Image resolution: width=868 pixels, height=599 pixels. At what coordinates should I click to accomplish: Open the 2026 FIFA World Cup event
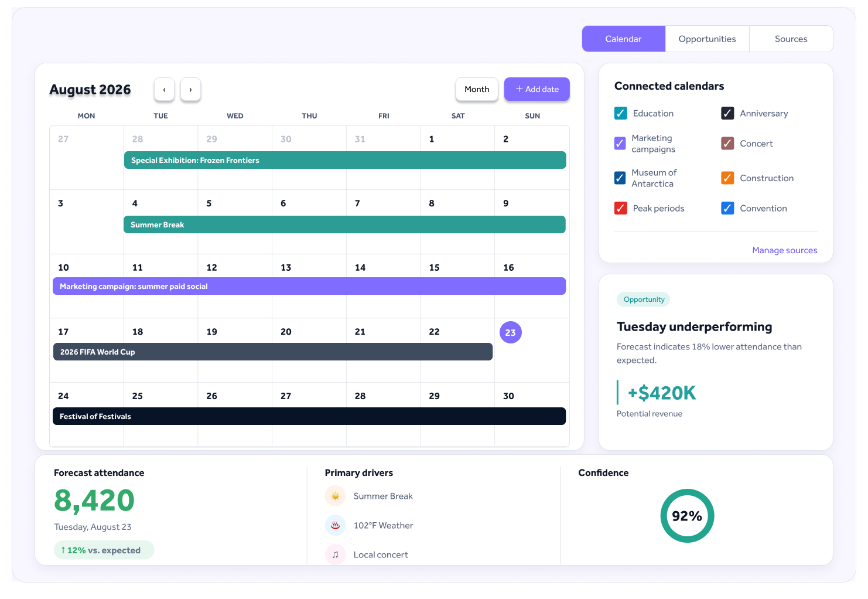273,352
